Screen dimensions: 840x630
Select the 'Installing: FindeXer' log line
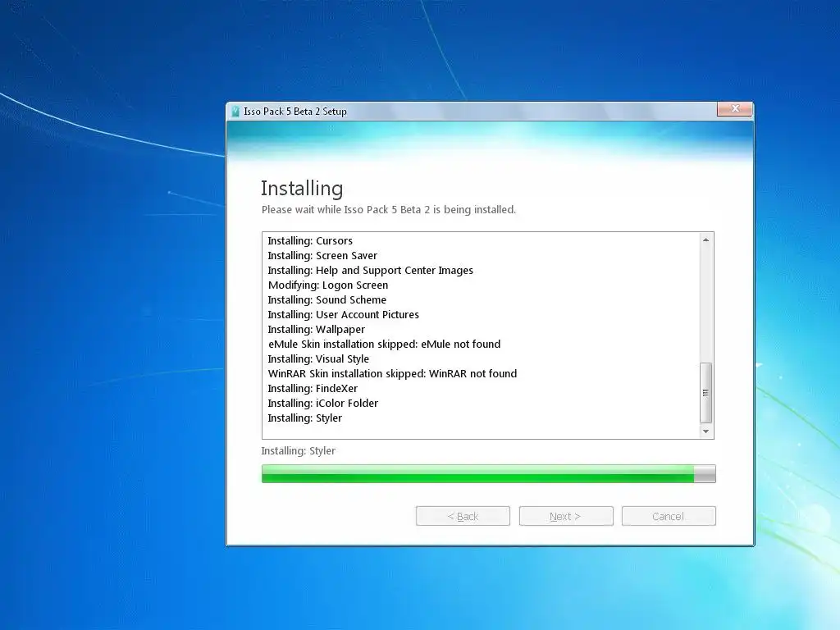313,388
